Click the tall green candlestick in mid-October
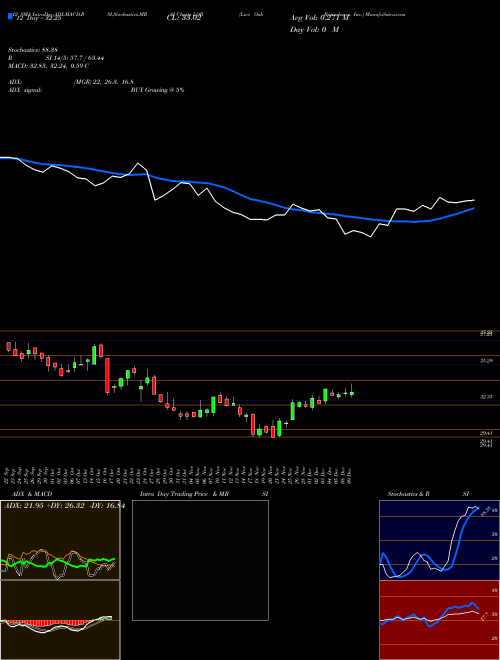 tap(94, 355)
